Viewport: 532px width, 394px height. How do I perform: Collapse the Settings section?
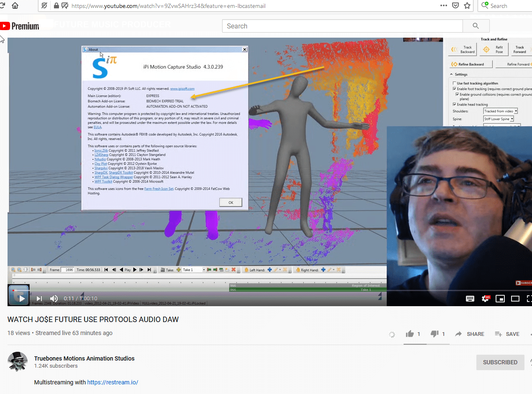451,74
